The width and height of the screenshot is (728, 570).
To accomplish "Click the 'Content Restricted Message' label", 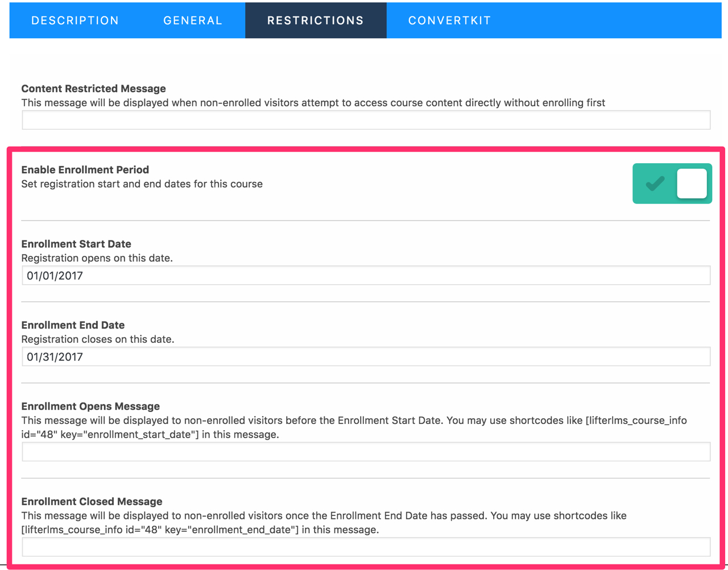I will tap(94, 89).
